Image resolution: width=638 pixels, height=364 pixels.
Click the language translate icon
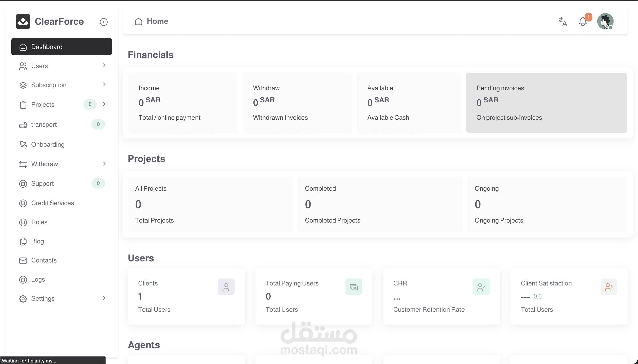pos(562,21)
